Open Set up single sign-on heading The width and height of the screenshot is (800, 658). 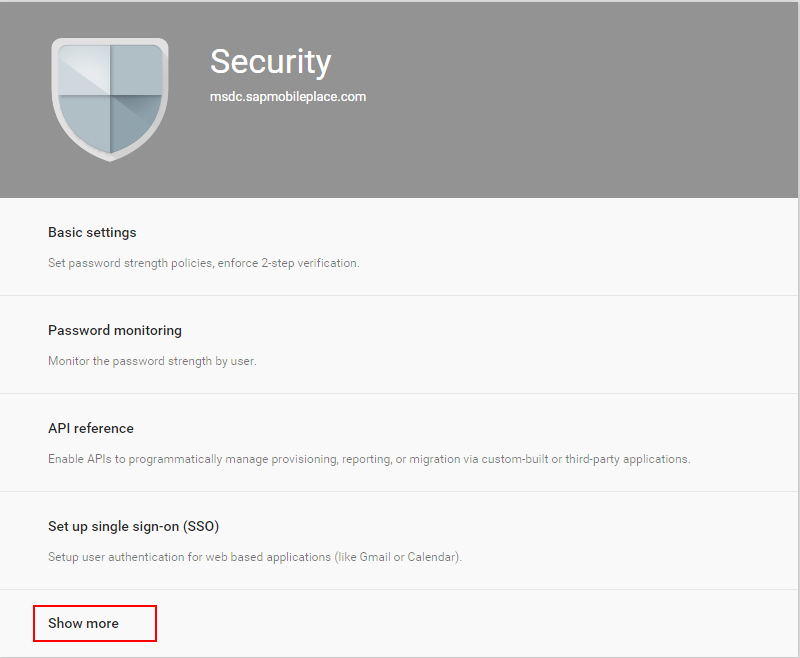(x=134, y=526)
